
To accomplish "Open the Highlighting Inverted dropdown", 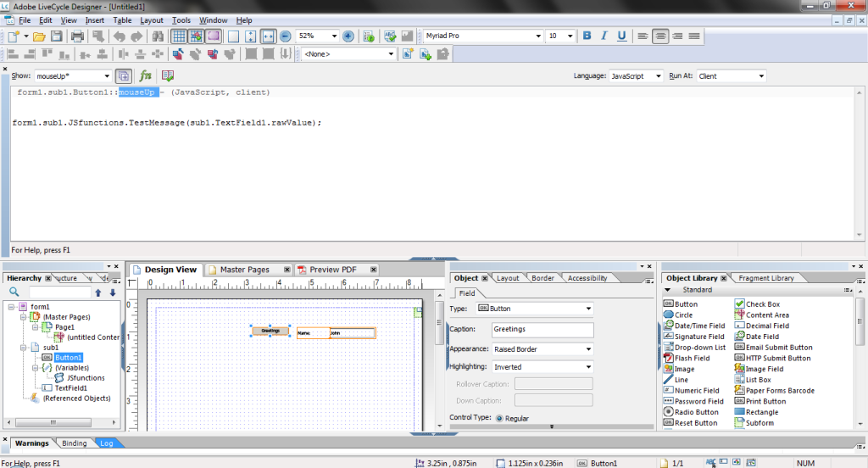I will pyautogui.click(x=588, y=367).
